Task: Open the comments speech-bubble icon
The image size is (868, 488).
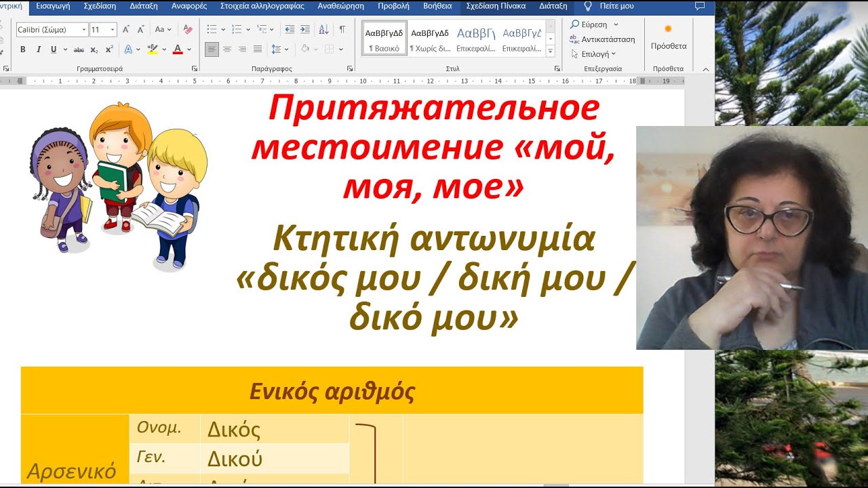Action: point(700,6)
